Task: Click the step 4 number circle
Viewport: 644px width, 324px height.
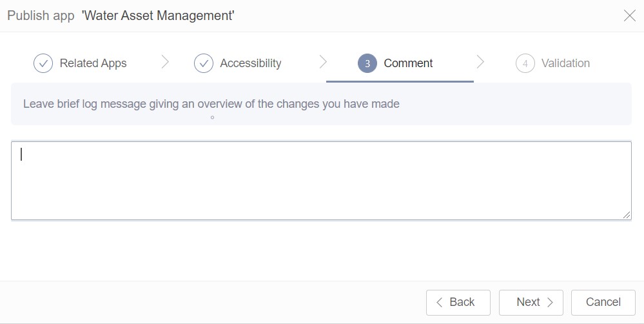Action: pos(525,63)
